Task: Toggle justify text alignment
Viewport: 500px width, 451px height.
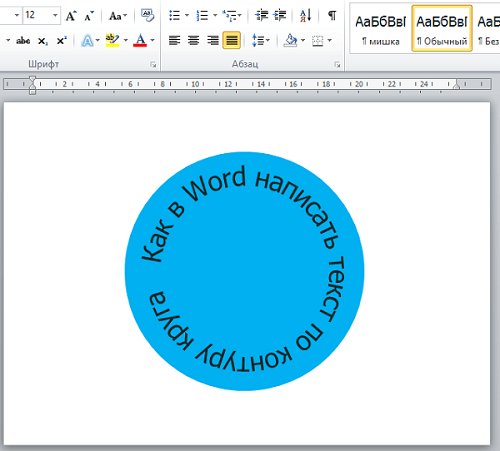Action: (232, 41)
